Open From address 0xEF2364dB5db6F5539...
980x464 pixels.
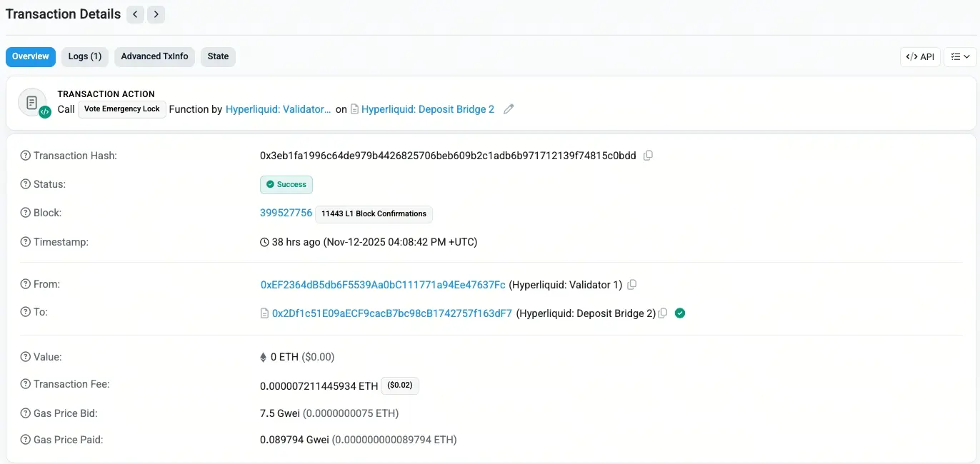(383, 285)
